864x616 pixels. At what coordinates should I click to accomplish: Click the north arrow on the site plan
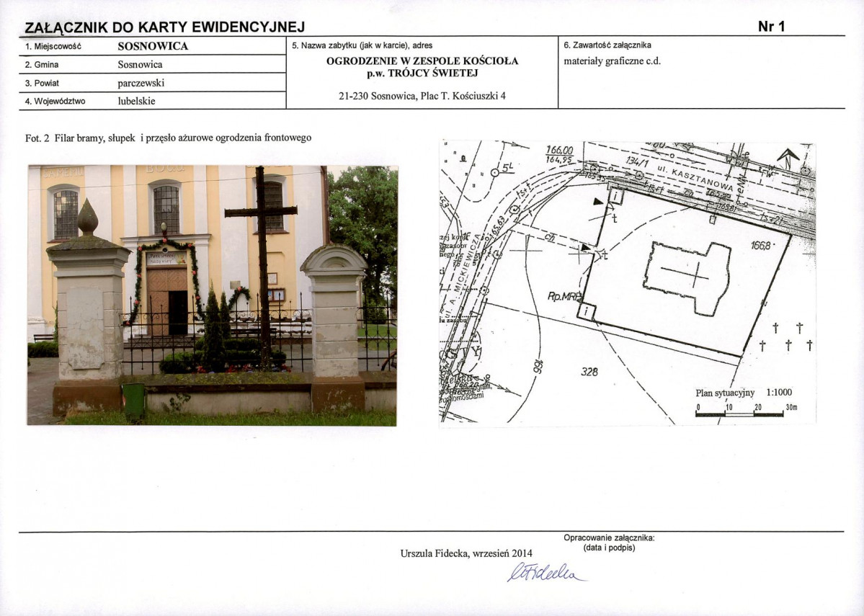(788, 159)
